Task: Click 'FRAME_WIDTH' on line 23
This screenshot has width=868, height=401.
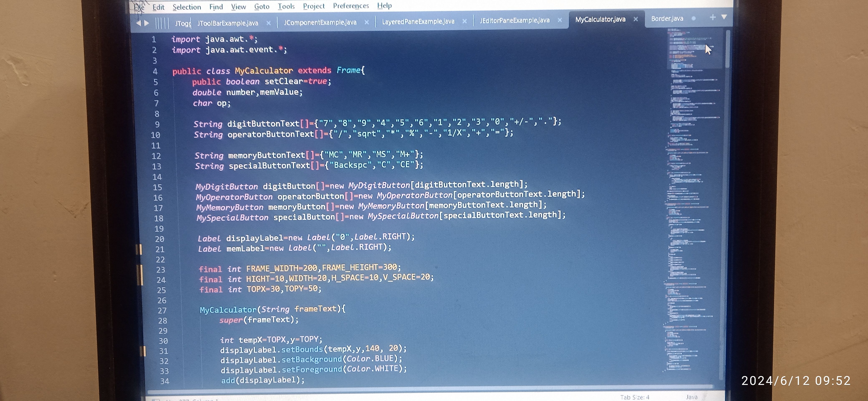Action: 272,268
